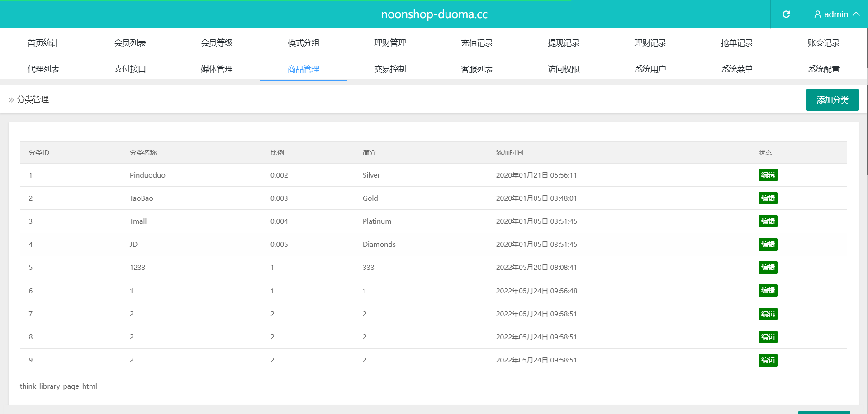Viewport: 868px width, 414px height.
Task: Open the 首页统计 menu tab
Action: coord(43,43)
